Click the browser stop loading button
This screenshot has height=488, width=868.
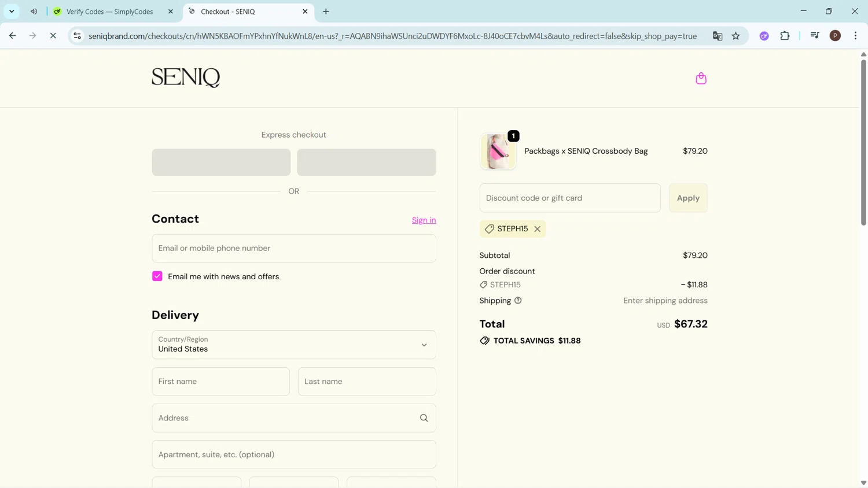point(53,36)
